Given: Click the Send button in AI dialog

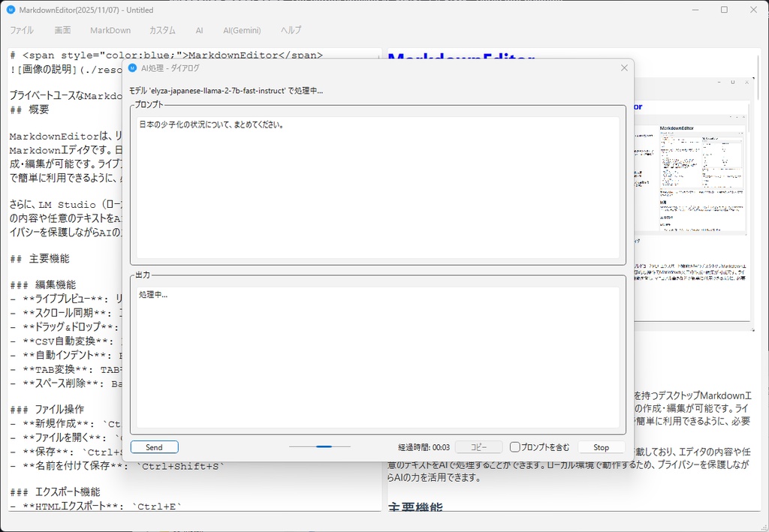Looking at the screenshot, I should click(x=154, y=447).
